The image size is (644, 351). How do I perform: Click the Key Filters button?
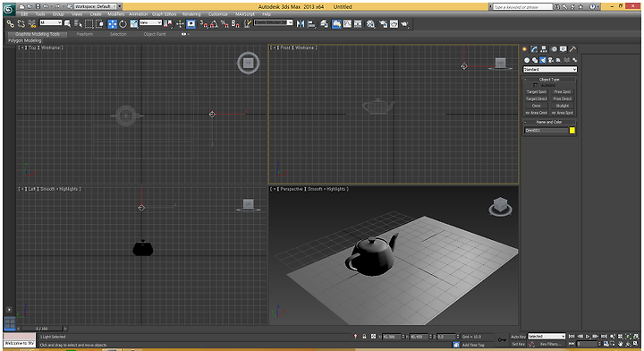(550, 344)
